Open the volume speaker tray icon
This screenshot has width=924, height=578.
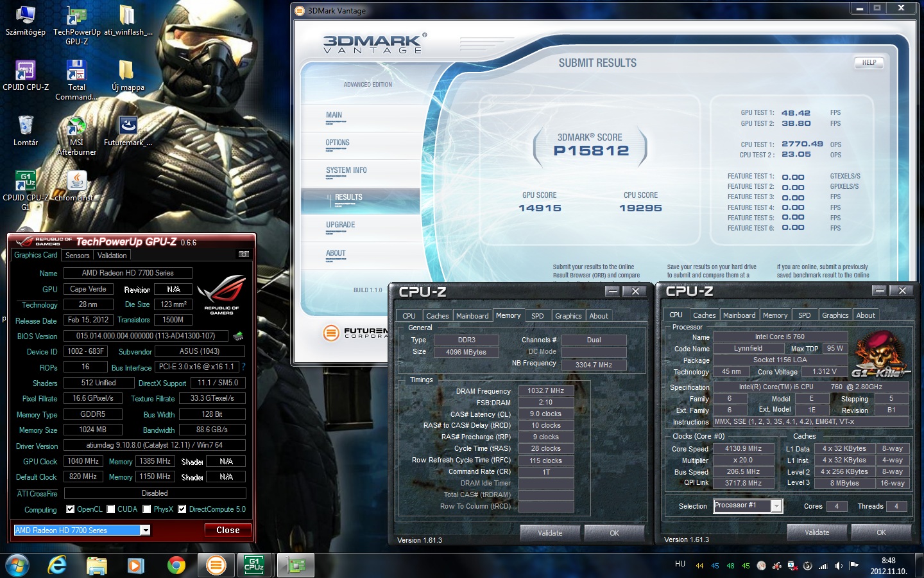[x=839, y=566]
